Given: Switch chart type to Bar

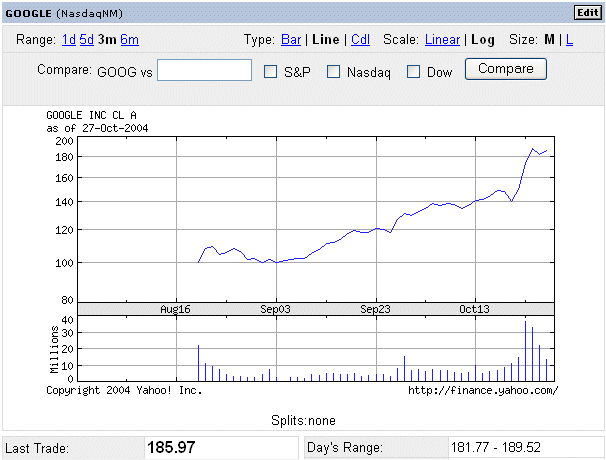Looking at the screenshot, I should (291, 39).
